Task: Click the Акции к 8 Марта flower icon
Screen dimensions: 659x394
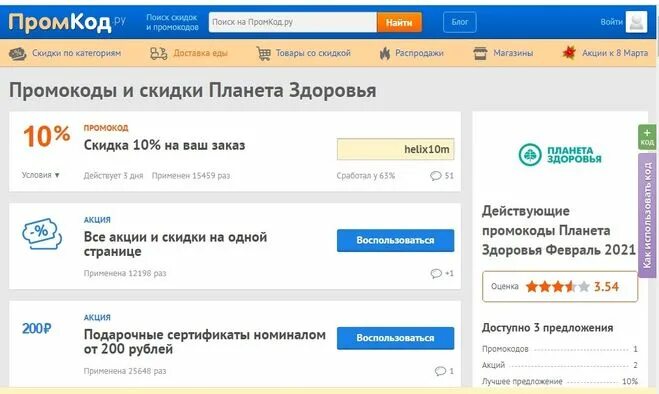Action: [x=569, y=53]
